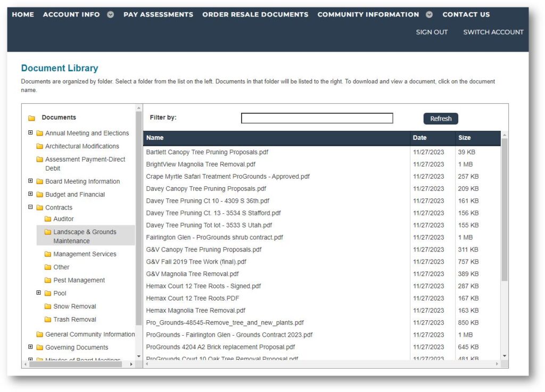545x392 pixels.
Task: Select the Trash Removal folder label
Action: (x=75, y=320)
